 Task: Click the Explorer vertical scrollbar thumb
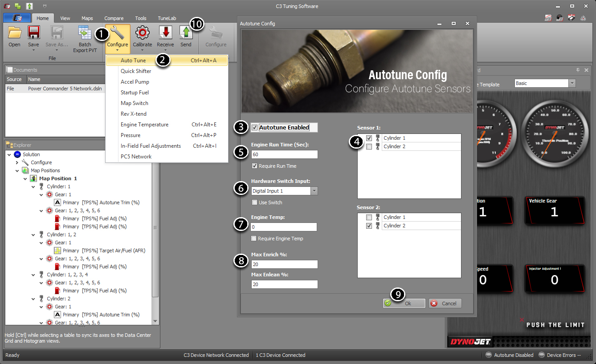point(155,227)
